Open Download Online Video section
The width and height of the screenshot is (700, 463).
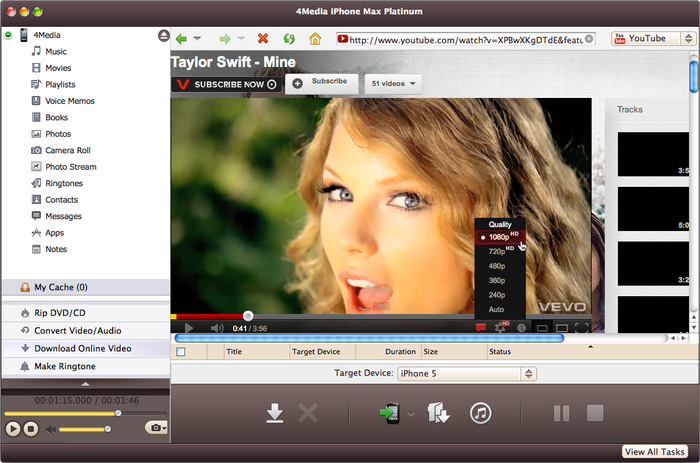pos(82,349)
